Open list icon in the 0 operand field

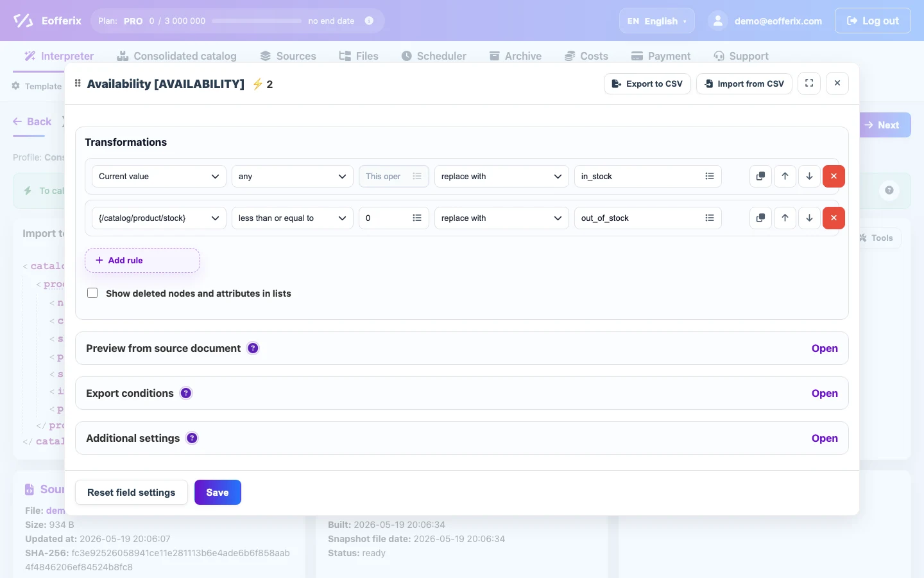click(416, 218)
